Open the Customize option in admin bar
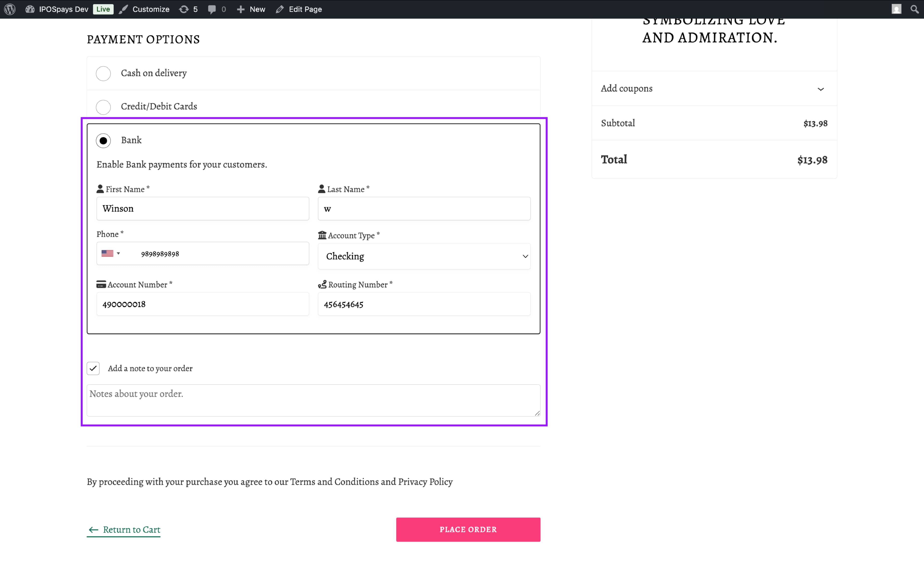Screen dimensions: 924x578 [x=144, y=9]
